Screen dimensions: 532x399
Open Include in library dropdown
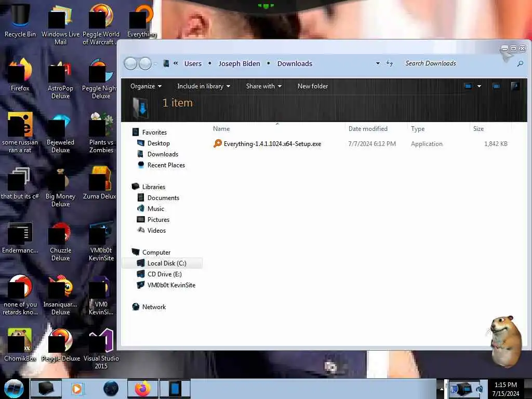(204, 86)
